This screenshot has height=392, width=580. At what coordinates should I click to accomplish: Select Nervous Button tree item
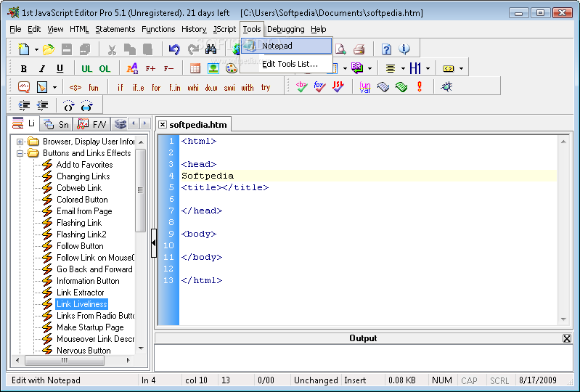tap(83, 350)
